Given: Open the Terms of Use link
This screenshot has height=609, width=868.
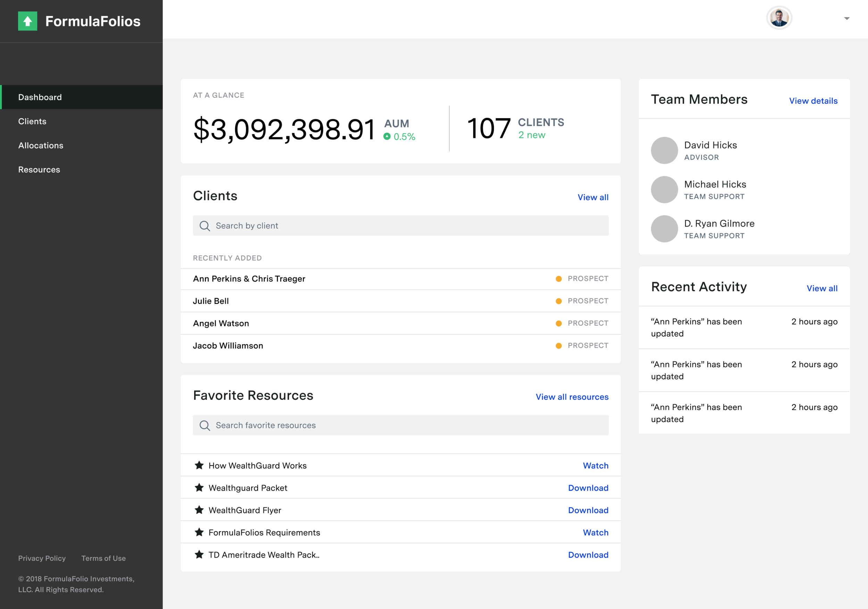Looking at the screenshot, I should [103, 558].
